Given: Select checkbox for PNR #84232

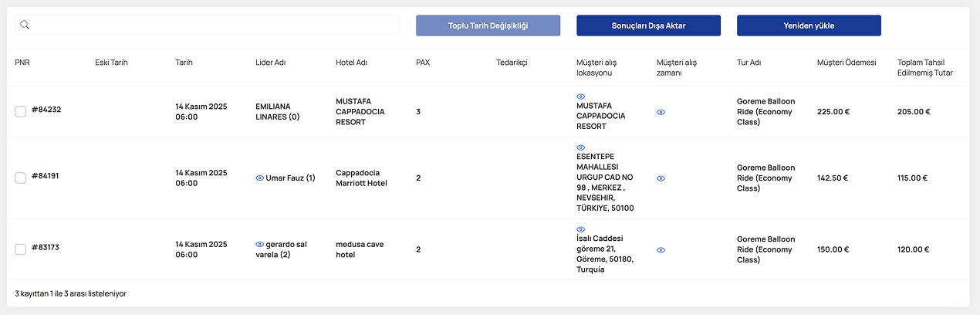Looking at the screenshot, I should [21, 112].
